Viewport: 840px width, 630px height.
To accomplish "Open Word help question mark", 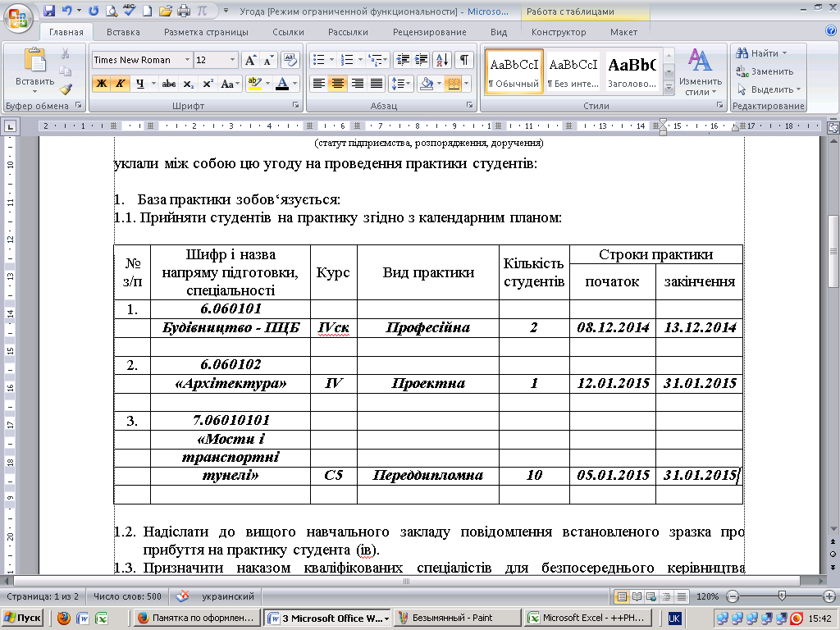I will click(831, 31).
